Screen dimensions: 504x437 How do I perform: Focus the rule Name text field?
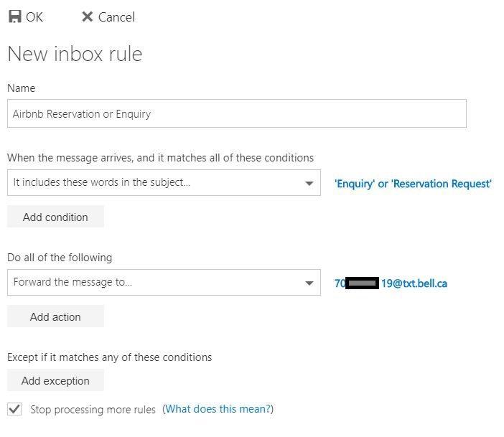click(236, 113)
